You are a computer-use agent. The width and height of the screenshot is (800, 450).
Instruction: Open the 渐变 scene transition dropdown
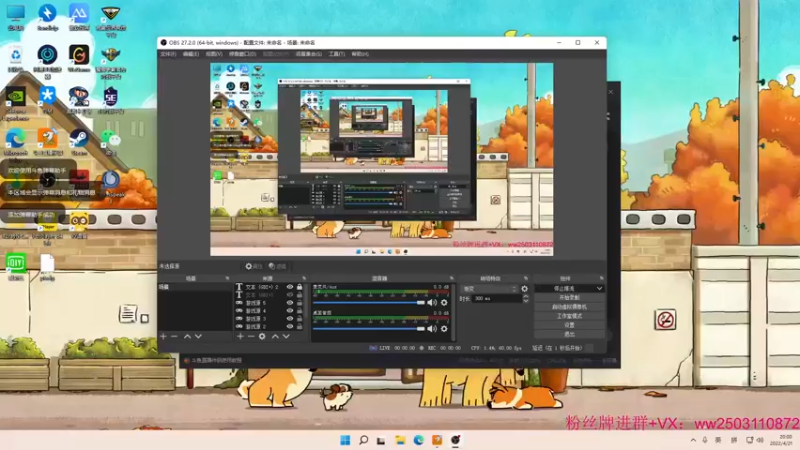(x=489, y=289)
